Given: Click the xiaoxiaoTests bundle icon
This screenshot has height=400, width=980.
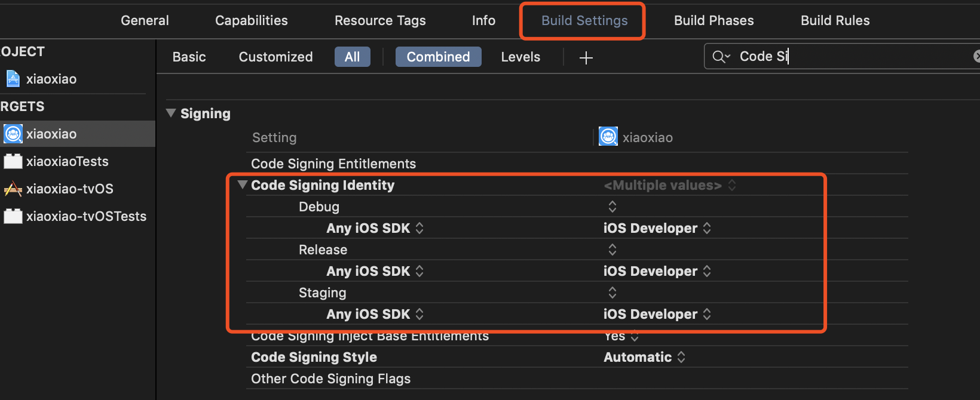Looking at the screenshot, I should coord(13,161).
